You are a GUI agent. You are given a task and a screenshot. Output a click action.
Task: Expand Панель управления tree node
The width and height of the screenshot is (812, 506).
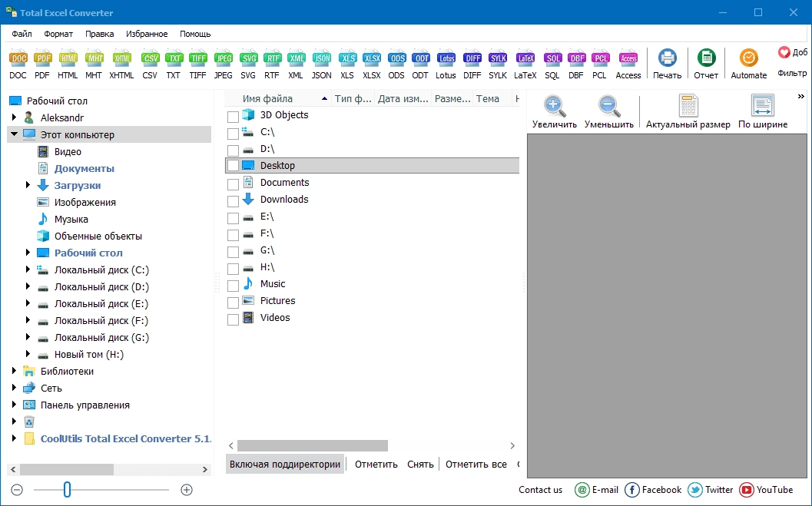[15, 405]
